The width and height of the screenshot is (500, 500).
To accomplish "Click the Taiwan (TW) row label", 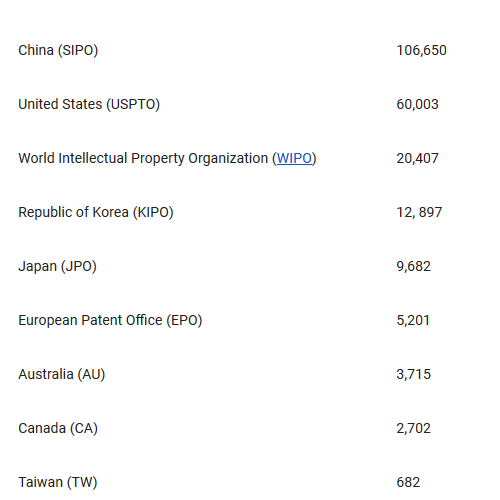I will pos(58,482).
